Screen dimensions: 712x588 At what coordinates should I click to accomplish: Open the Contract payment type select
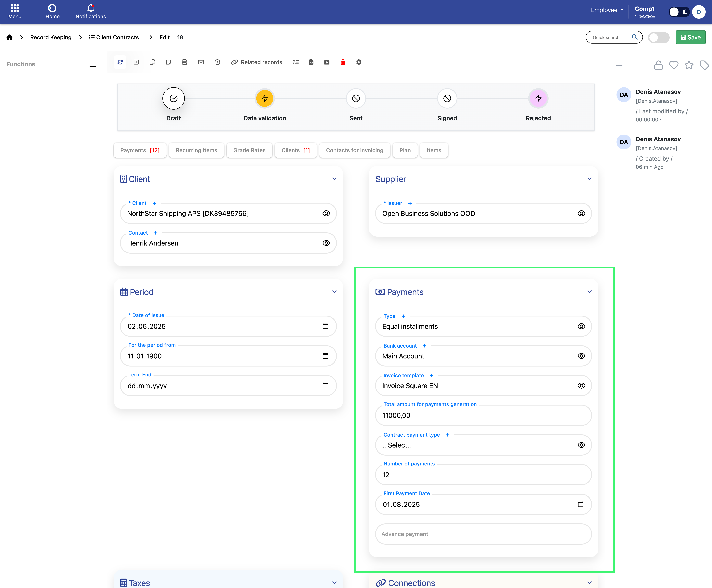click(x=483, y=445)
